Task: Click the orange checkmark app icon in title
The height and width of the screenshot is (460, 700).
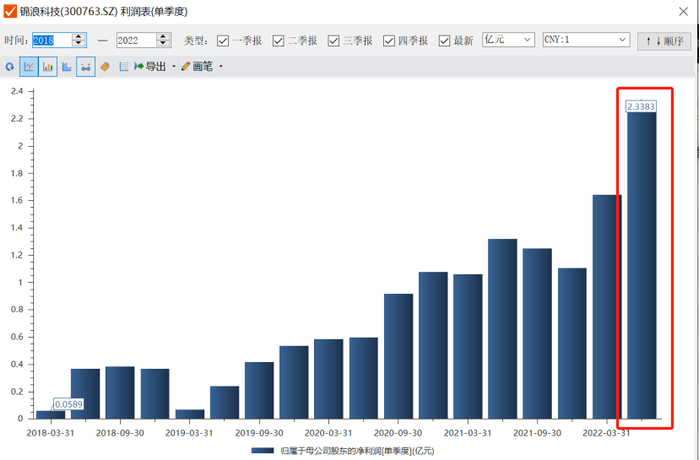Action: point(10,11)
